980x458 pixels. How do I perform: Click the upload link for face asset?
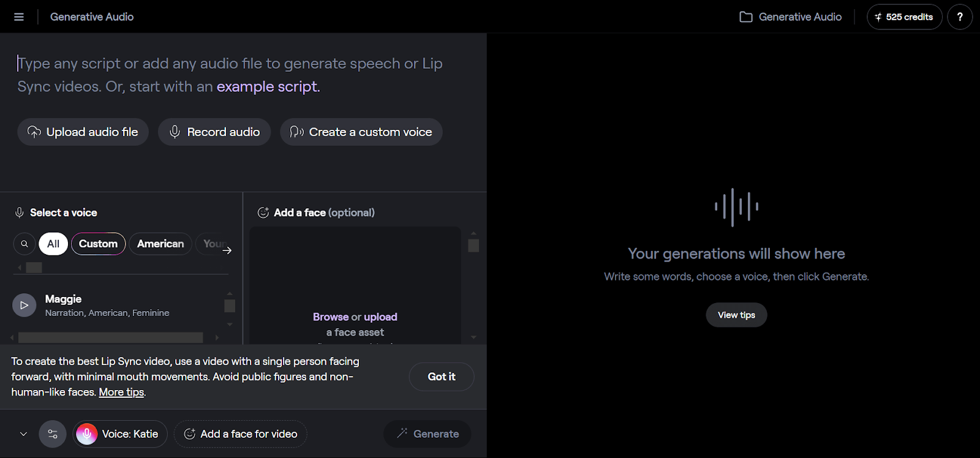(380, 317)
